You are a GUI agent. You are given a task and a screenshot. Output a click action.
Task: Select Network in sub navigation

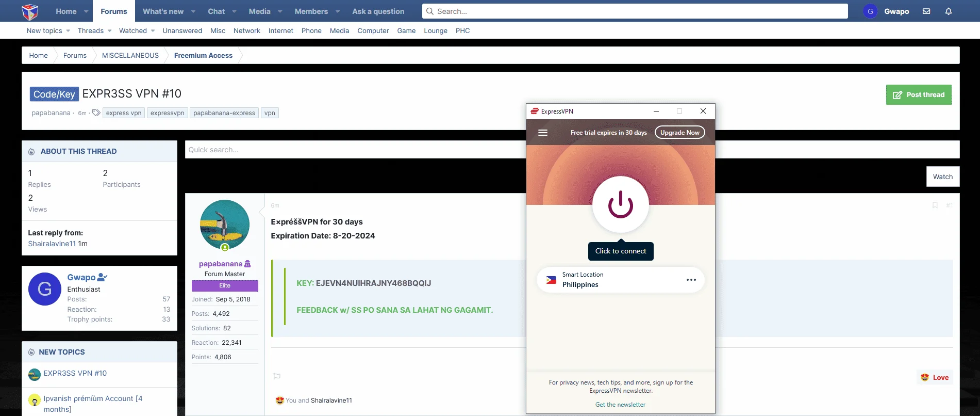tap(247, 31)
